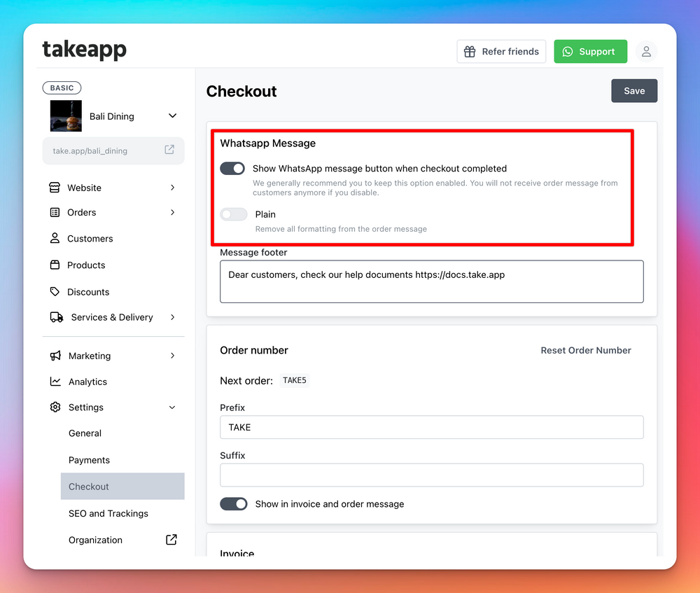Screen dimensions: 700x593
Task: Click the Suffix input field
Action: [x=431, y=475]
